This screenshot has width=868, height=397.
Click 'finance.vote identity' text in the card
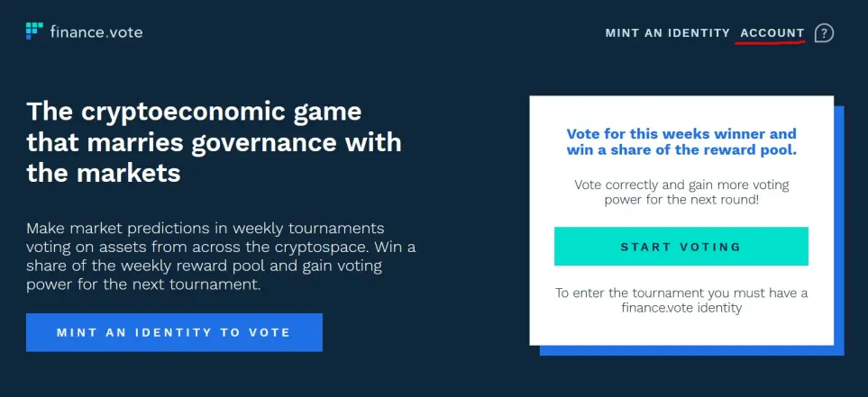pyautogui.click(x=681, y=308)
